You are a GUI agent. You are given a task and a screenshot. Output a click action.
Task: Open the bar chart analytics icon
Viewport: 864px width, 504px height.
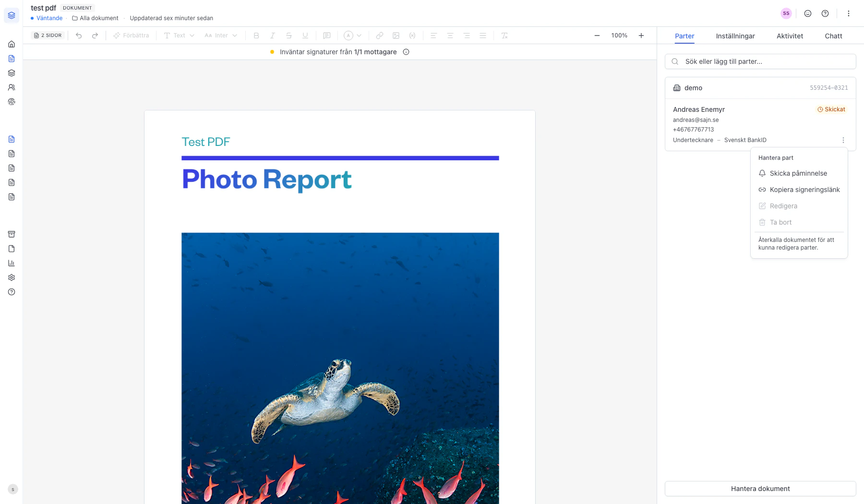pos(12,263)
